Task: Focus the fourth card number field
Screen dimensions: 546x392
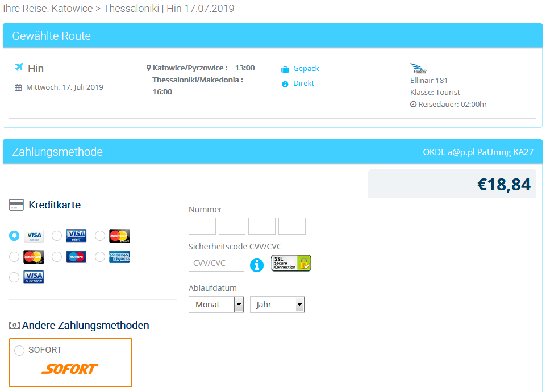Action: point(292,226)
